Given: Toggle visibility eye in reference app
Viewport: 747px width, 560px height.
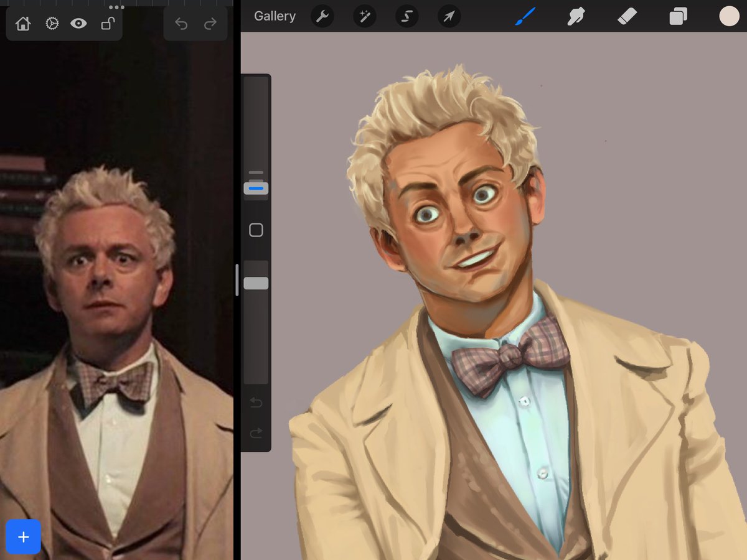Looking at the screenshot, I should point(78,24).
